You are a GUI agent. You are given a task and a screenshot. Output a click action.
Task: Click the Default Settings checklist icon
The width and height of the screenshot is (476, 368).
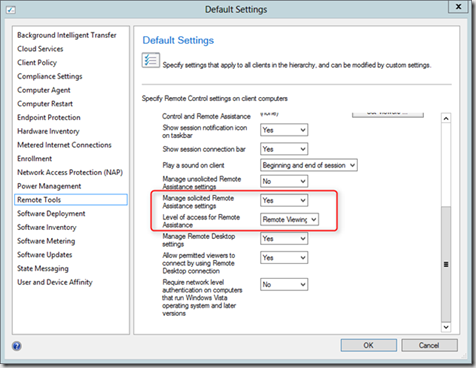[x=151, y=60]
